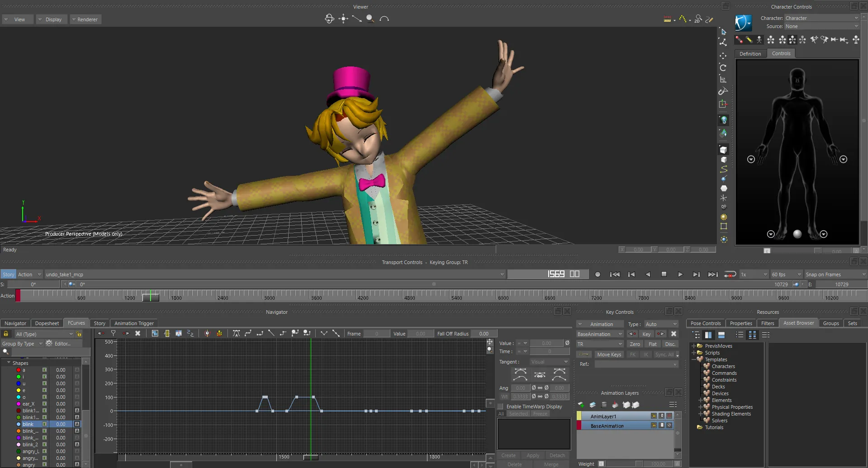The height and width of the screenshot is (468, 868).
Task: Click the FCurves panel lock icon
Action: coord(6,334)
